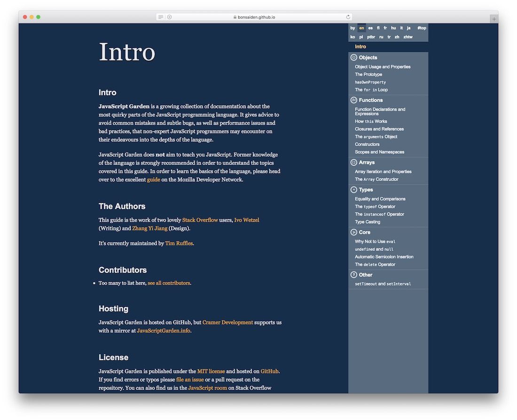Open 'The arguments Object' entry
This screenshot has height=420, width=517.
(376, 137)
